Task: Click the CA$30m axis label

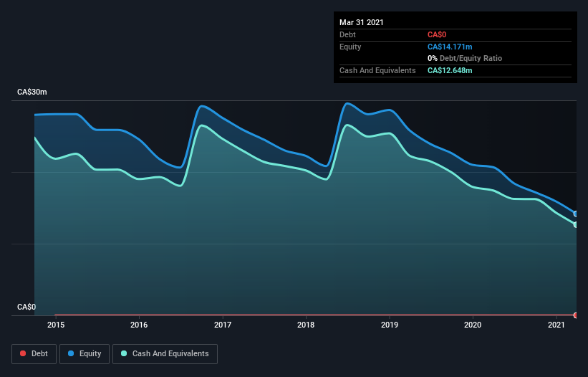Action: tap(32, 92)
